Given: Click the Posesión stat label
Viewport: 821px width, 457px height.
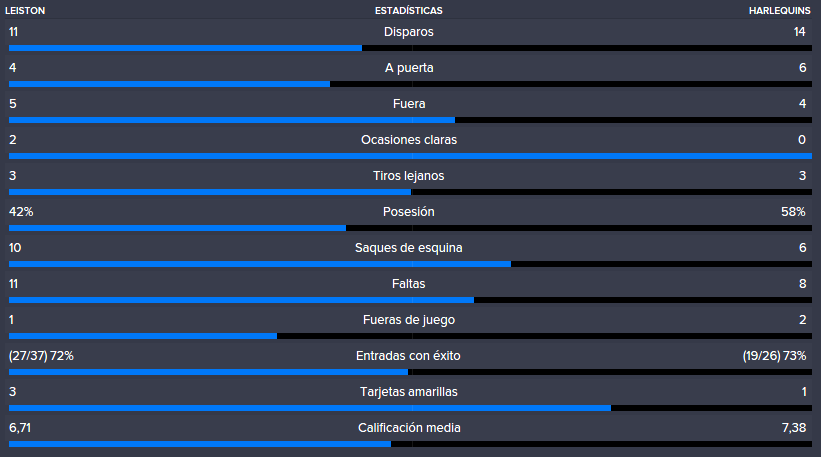Looking at the screenshot, I should click(x=408, y=212).
